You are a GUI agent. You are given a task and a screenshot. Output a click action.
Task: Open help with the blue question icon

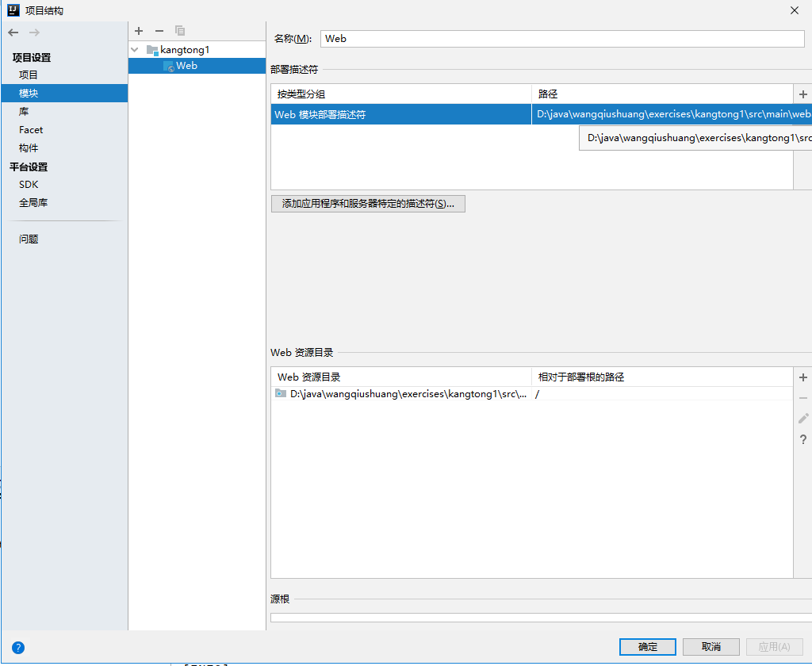[x=18, y=647]
